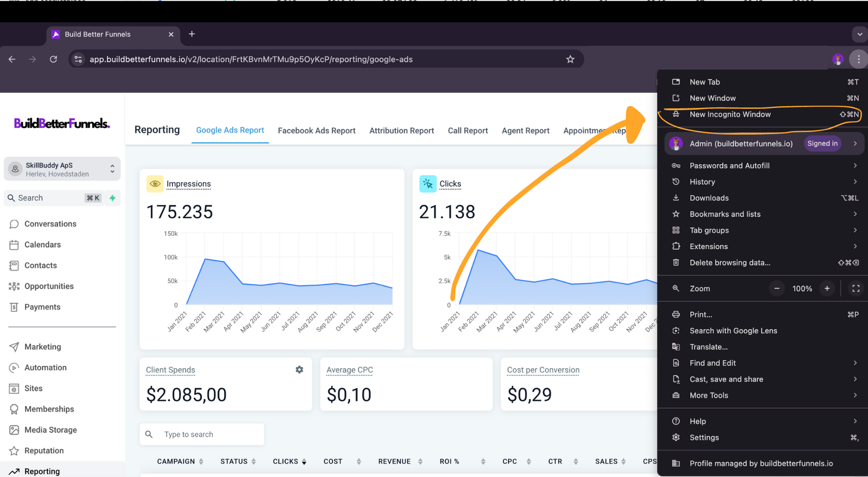Select New Incognito Window from the menu

730,114
